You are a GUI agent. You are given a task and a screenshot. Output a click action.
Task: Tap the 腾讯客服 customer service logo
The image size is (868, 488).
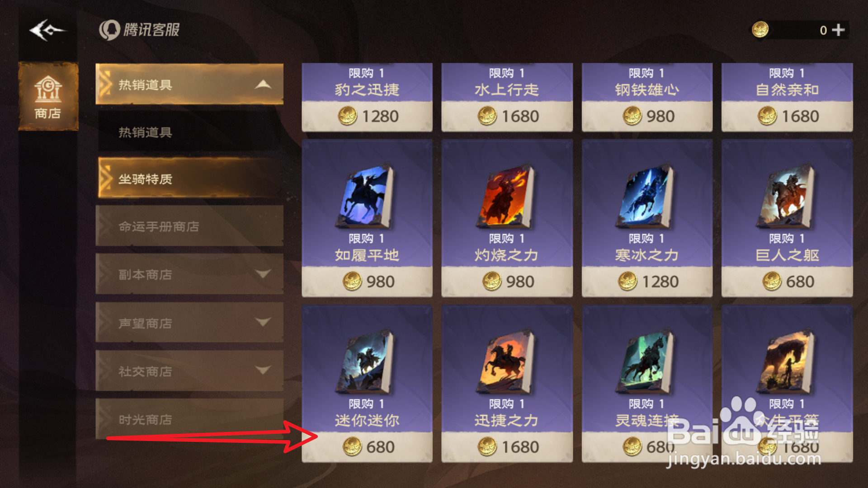coord(139,30)
